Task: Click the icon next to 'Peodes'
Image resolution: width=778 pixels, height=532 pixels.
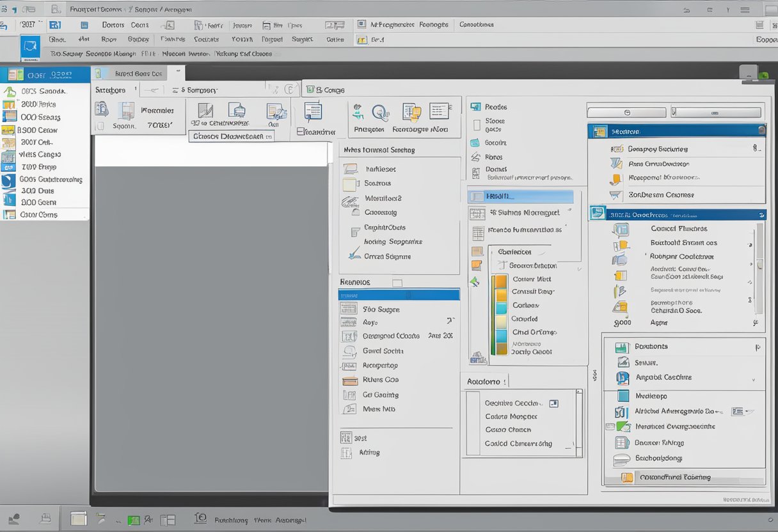Action: click(x=475, y=107)
